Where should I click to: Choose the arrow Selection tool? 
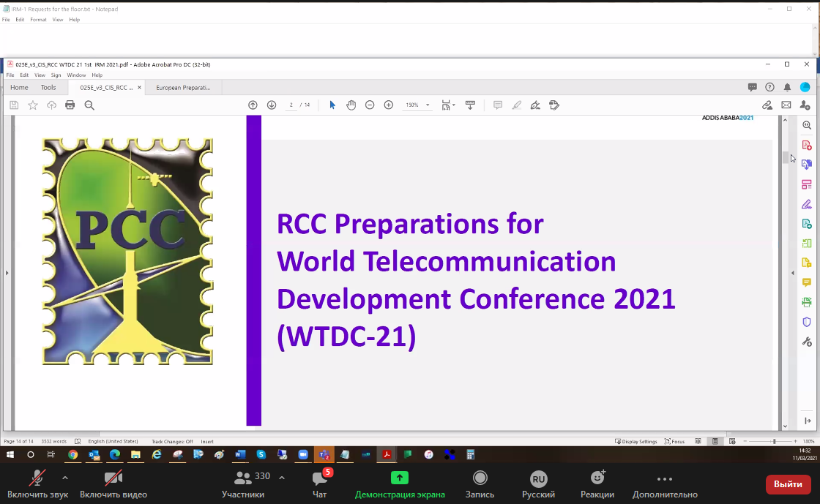pos(332,105)
